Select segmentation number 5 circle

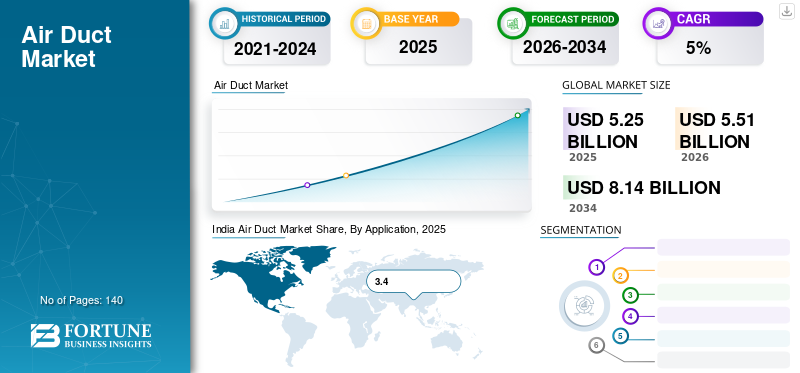coord(620,336)
